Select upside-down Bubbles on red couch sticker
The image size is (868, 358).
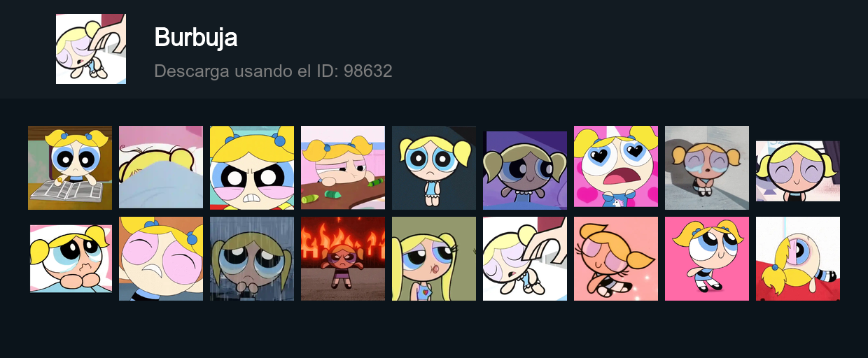[x=798, y=259]
